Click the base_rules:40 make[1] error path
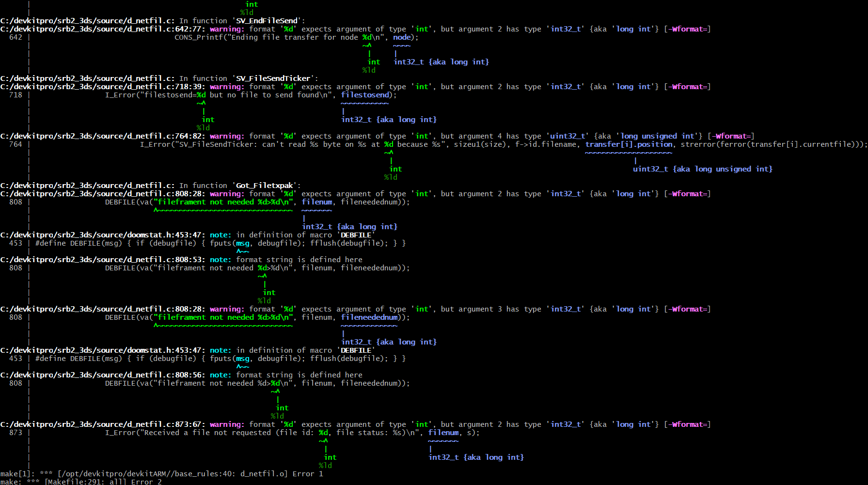 pyautogui.click(x=170, y=474)
